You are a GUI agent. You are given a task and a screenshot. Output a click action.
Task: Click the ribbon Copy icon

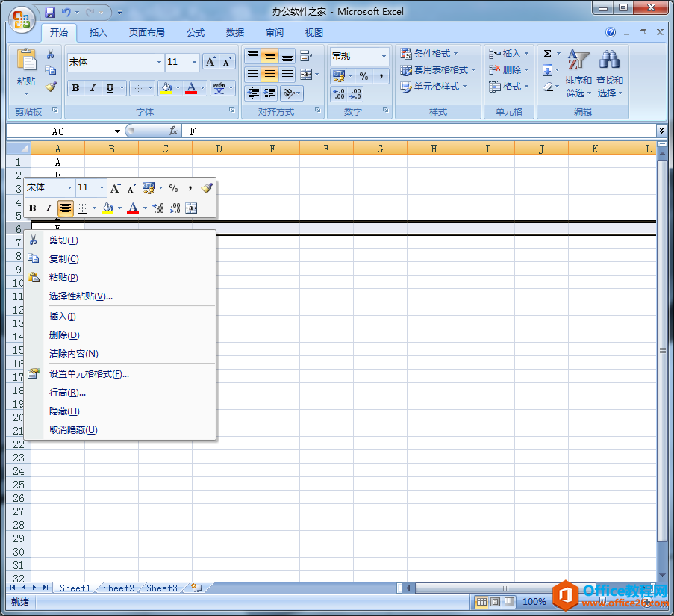(x=50, y=70)
